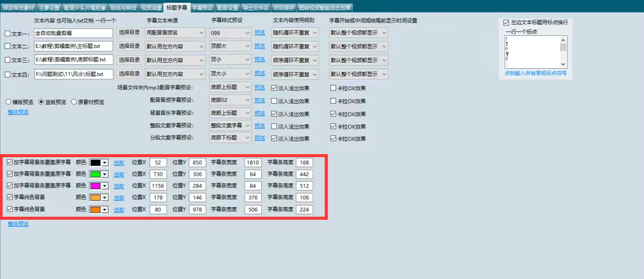The width and height of the screenshot is (644, 279).
Task: Tick the 文本四 checkbox
Action: pyautogui.click(x=8, y=74)
